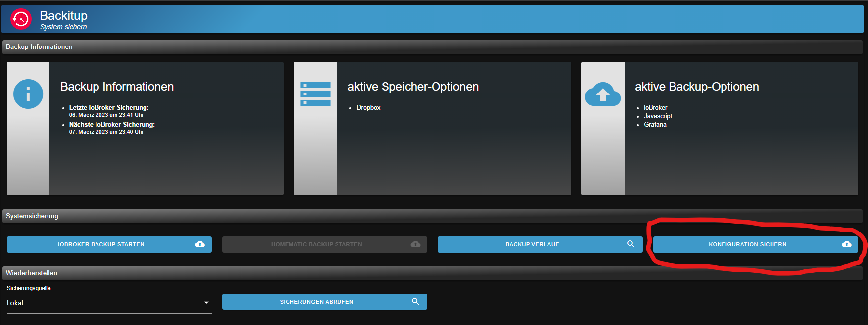Viewport: 868px width, 325px height.
Task: Click the blue info circle icon
Action: coord(28,94)
